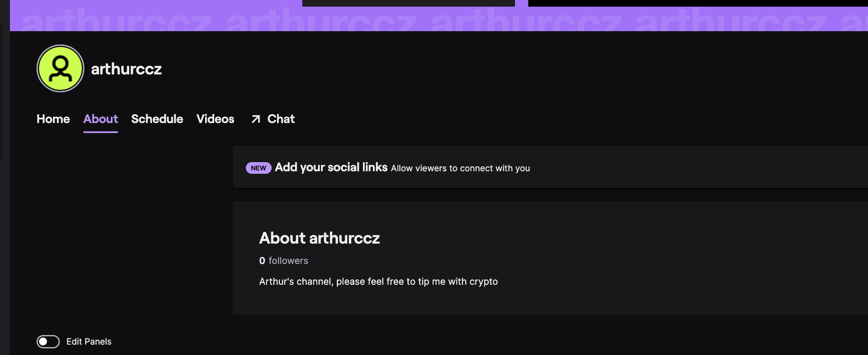Toggle the Edit Panels switch
This screenshot has width=868, height=355.
point(48,342)
